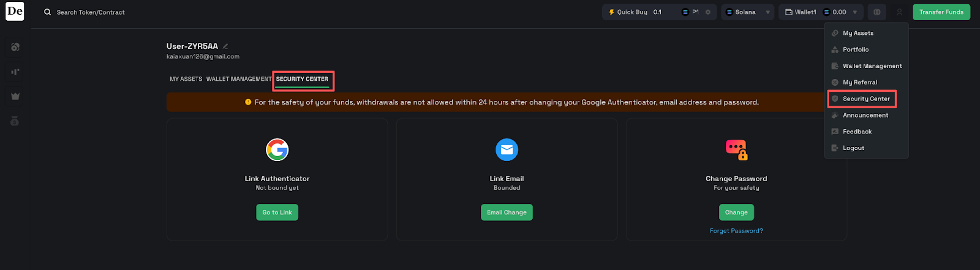Click the De logo in top-left
Image resolution: width=980 pixels, height=270 pixels.
15,12
